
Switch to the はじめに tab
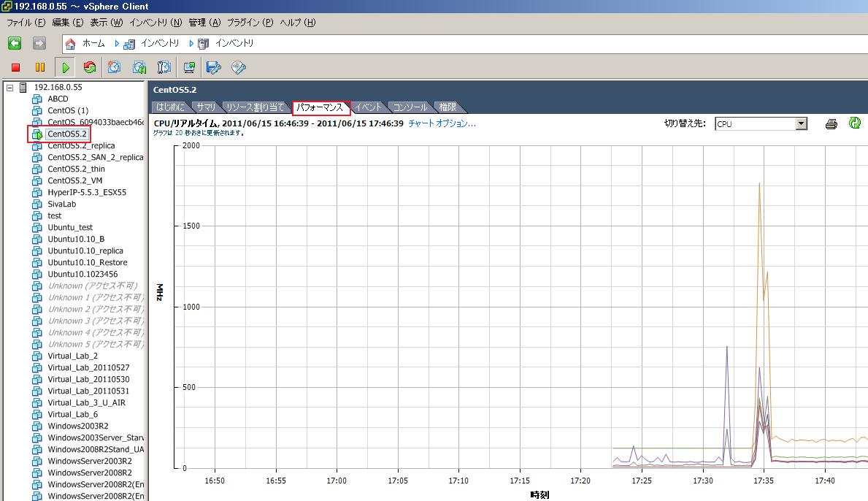click(x=170, y=107)
